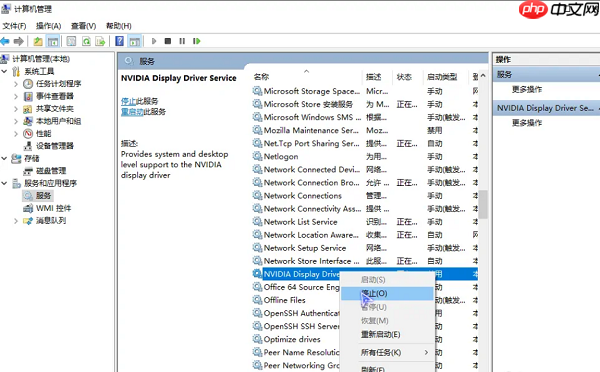Select the Optimize drives service row
Image resolution: width=600 pixels, height=372 pixels.
click(x=296, y=339)
